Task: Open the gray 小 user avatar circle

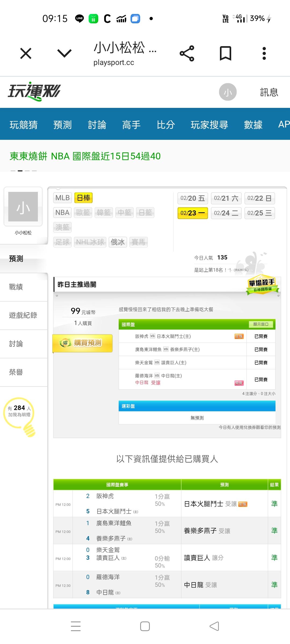Action: (228, 92)
